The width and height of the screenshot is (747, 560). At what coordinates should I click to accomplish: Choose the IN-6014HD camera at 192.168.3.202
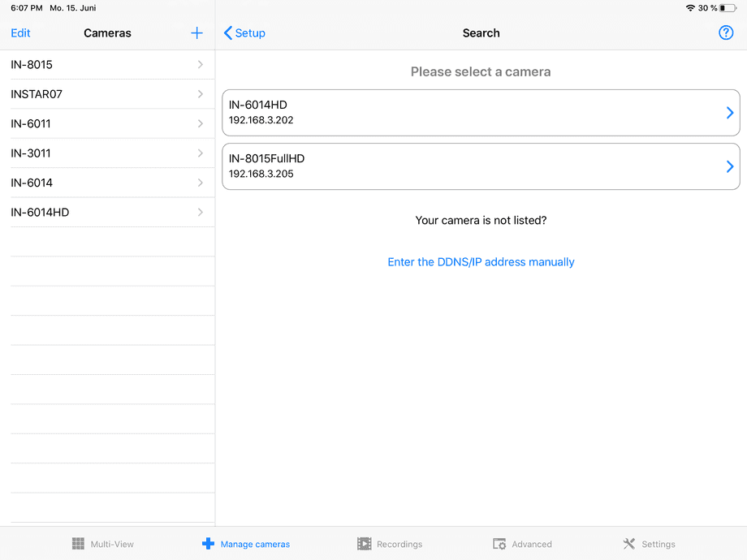481,112
